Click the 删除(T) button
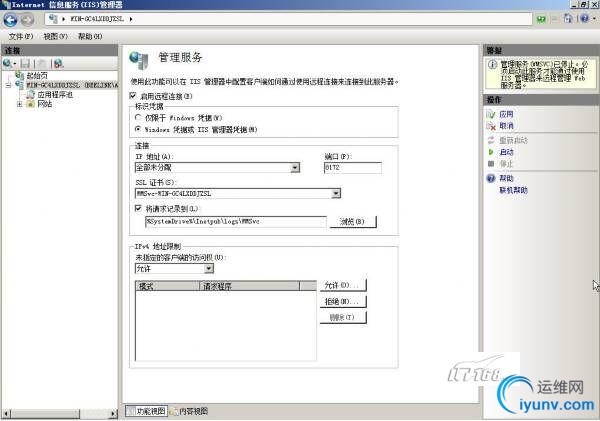 click(x=343, y=318)
